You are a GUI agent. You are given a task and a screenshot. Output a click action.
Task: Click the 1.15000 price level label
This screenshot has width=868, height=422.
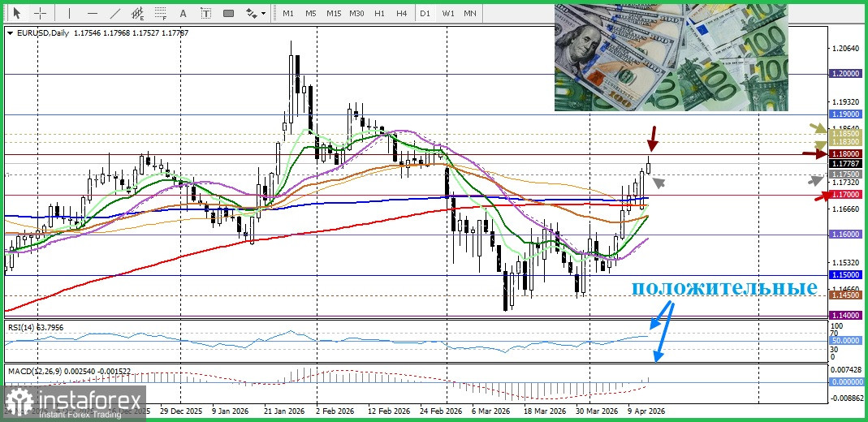point(846,275)
